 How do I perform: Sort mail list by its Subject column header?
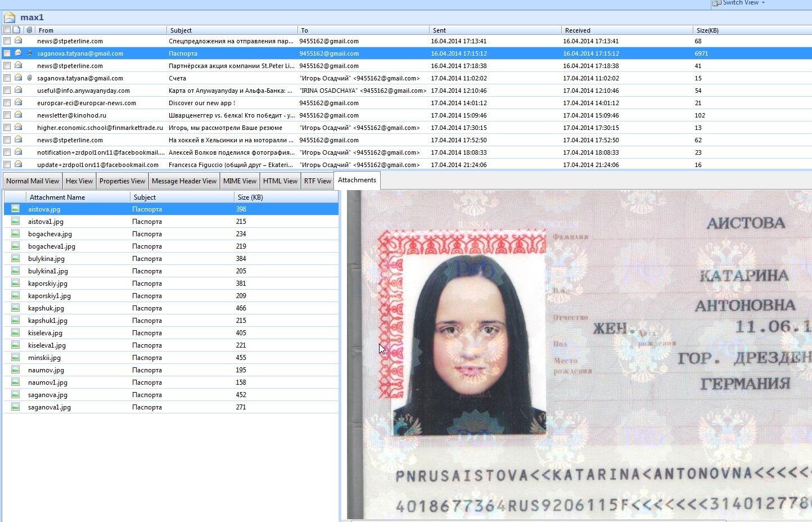[232, 30]
